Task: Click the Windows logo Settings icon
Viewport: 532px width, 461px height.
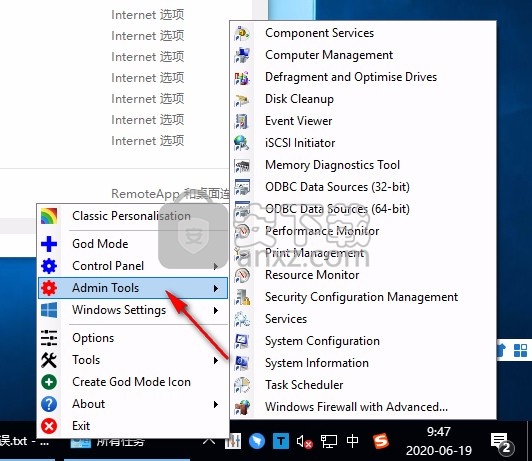Action: (49, 310)
